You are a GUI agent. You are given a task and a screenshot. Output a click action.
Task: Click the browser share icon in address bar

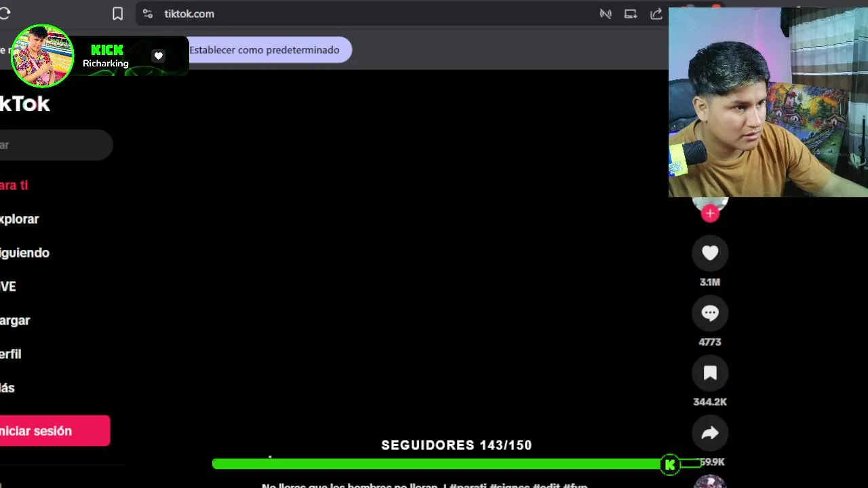pyautogui.click(x=656, y=14)
